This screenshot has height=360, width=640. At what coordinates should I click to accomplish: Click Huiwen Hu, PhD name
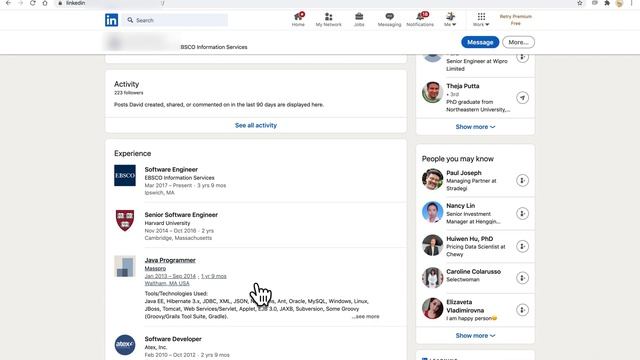tap(470, 239)
